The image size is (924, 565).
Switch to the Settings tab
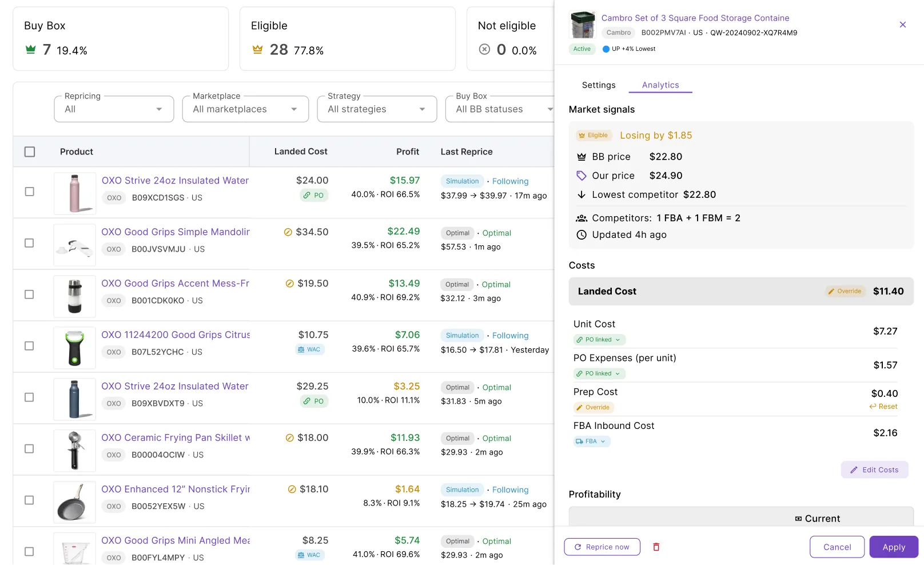(x=599, y=85)
